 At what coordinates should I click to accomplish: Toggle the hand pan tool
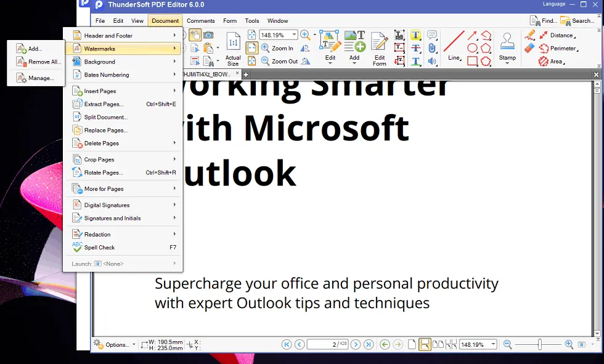tap(195, 35)
